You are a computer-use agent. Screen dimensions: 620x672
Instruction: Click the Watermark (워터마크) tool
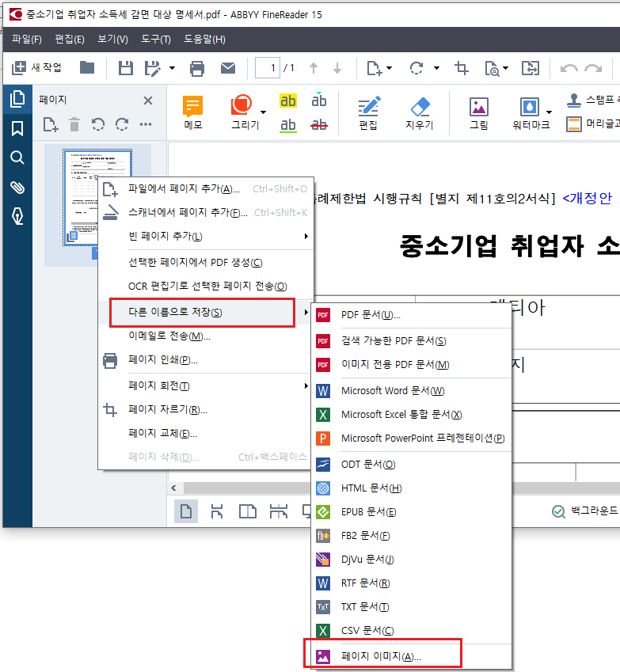point(531,113)
